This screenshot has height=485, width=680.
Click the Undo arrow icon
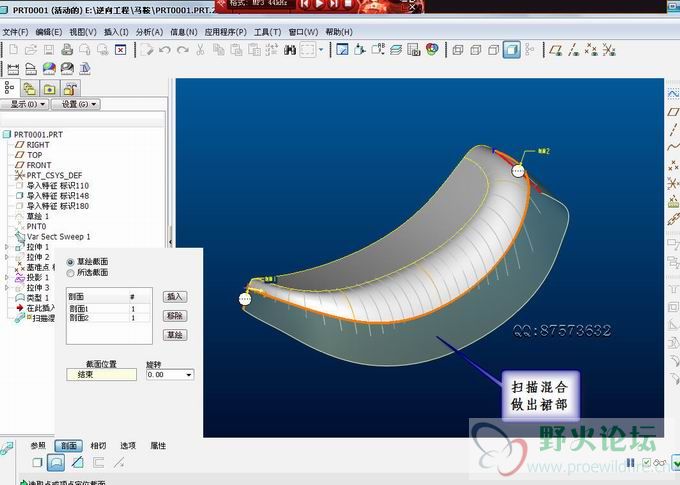point(165,50)
